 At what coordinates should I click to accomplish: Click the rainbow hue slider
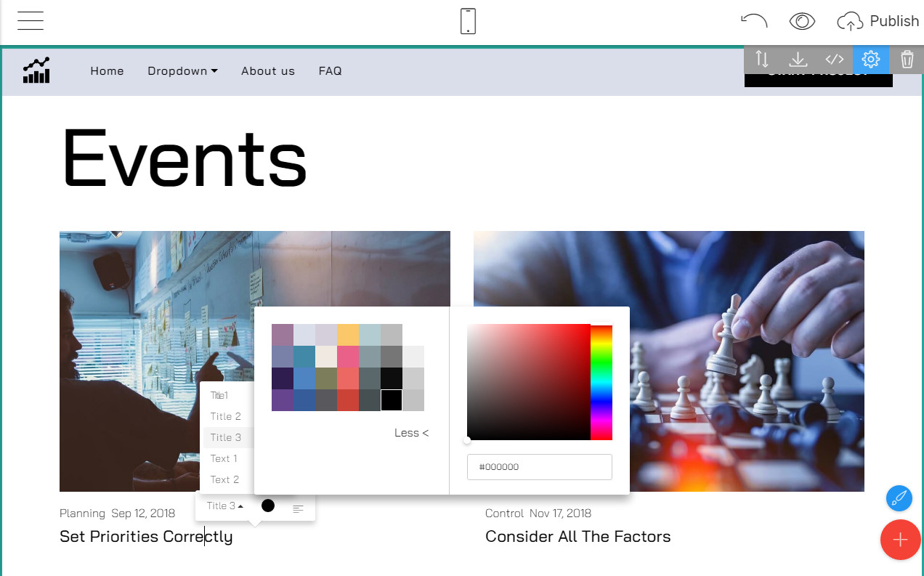pyautogui.click(x=601, y=382)
